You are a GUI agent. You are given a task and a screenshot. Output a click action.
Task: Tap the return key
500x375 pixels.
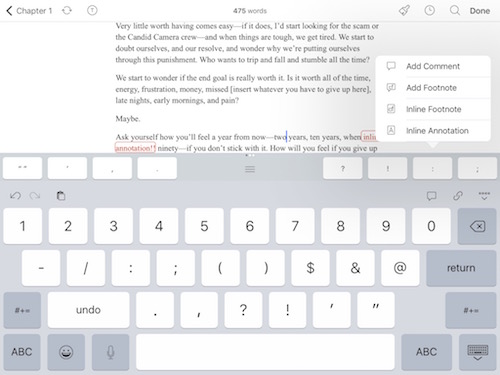[461, 268]
